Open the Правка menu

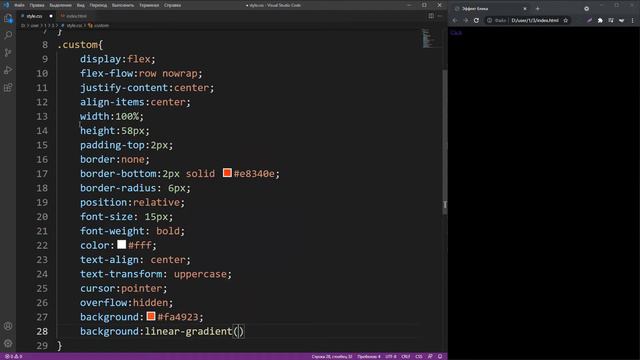(37, 5)
